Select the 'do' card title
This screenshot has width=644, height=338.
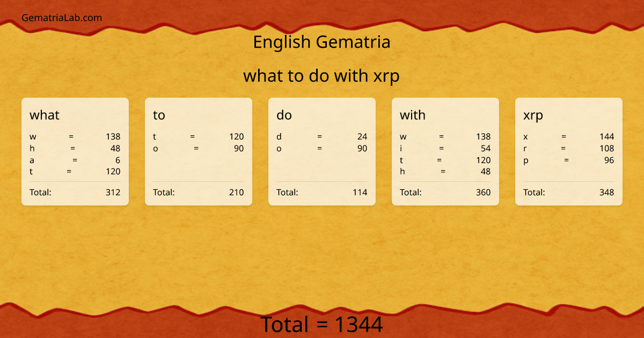coord(284,115)
